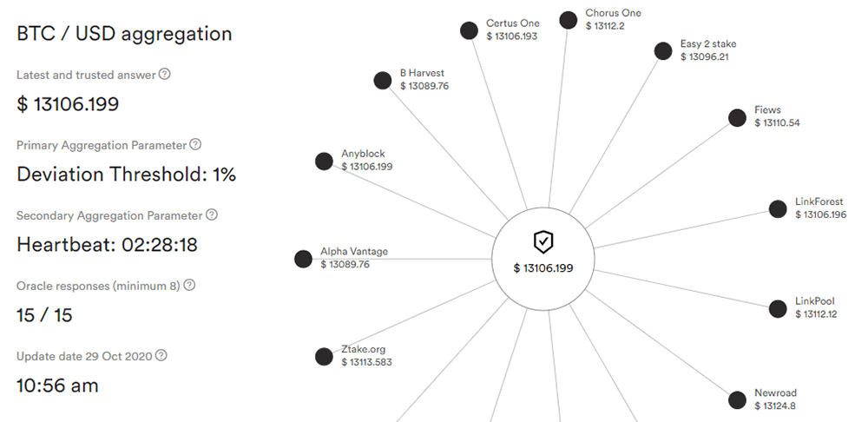Screen dimensions: 868x422
Task: Select the B Harvest oracle node dot
Action: (x=383, y=80)
